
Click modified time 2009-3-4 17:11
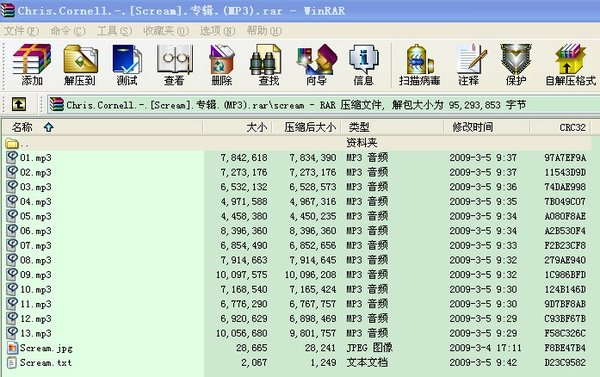tap(485, 348)
